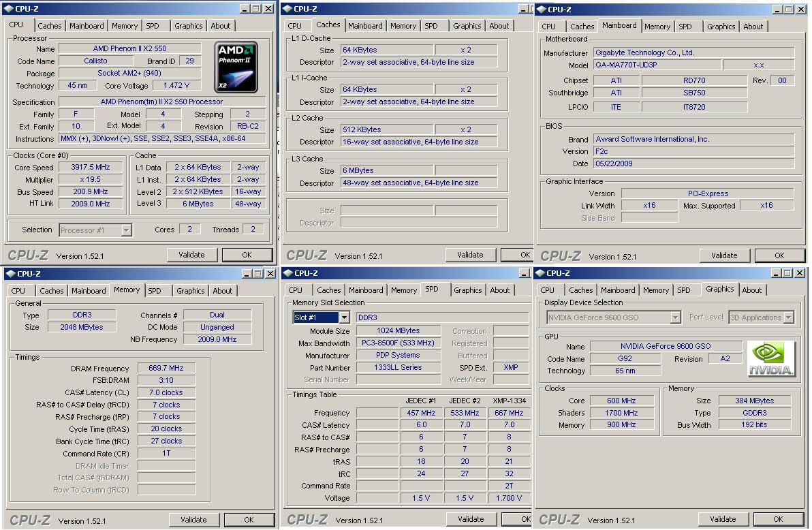Click the Graphic Interface version PCI-Express

pyautogui.click(x=707, y=193)
